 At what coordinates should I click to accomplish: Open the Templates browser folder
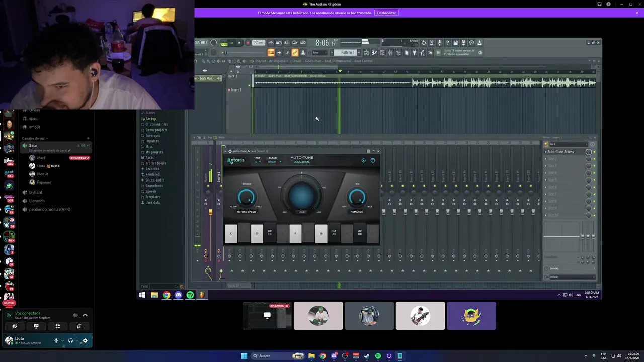tap(150, 197)
